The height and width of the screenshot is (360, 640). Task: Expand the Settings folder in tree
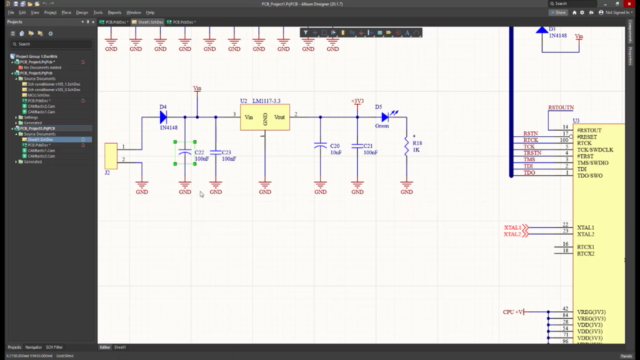(16, 118)
